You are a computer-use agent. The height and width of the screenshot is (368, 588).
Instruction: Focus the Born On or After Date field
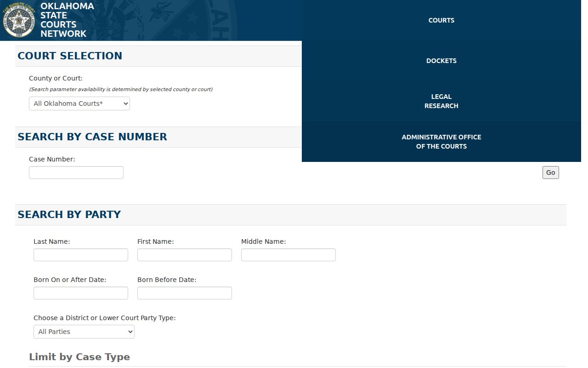pos(81,293)
